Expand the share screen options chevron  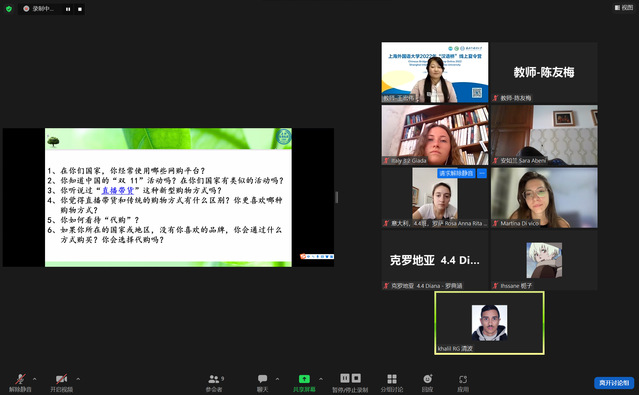click(x=321, y=379)
